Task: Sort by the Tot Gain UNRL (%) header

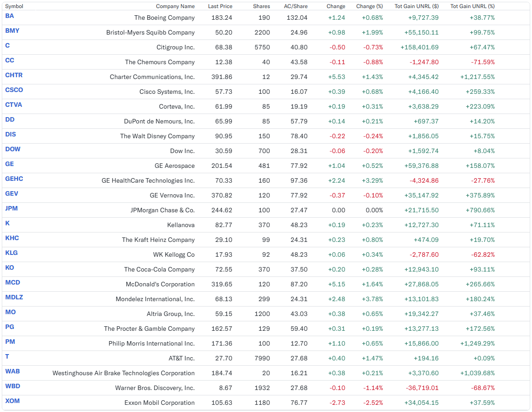Action: click(x=473, y=6)
